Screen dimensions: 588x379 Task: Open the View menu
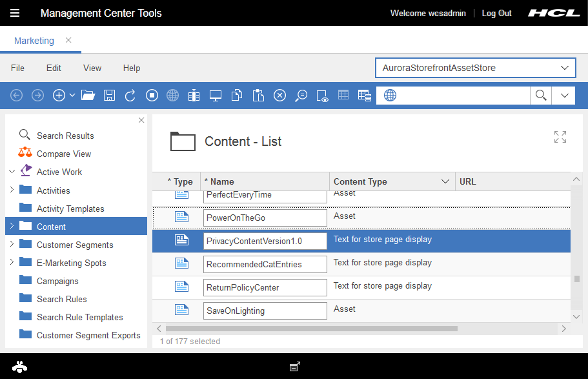tap(92, 68)
